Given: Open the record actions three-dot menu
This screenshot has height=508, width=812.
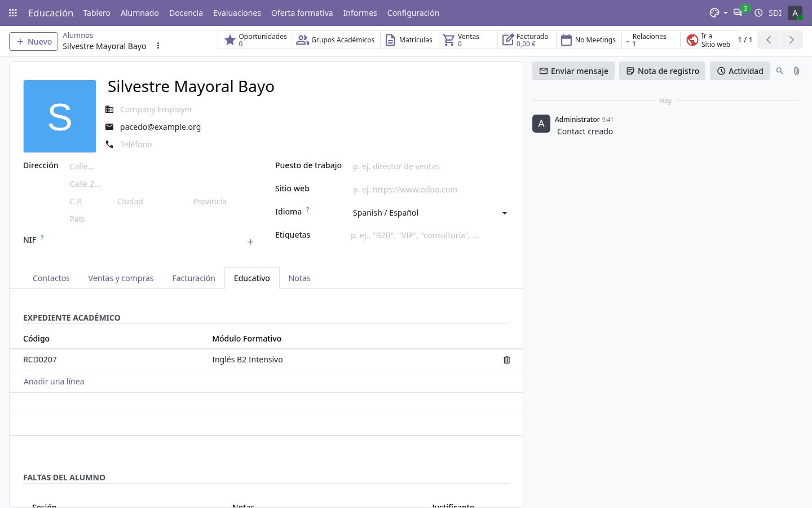Looking at the screenshot, I should [x=158, y=46].
